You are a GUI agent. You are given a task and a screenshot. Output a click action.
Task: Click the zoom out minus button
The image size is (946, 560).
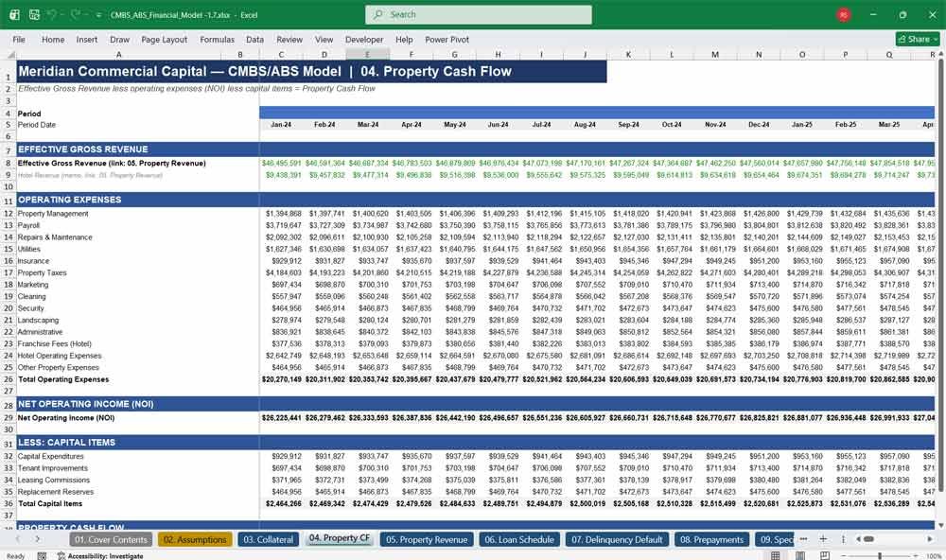coord(844,556)
